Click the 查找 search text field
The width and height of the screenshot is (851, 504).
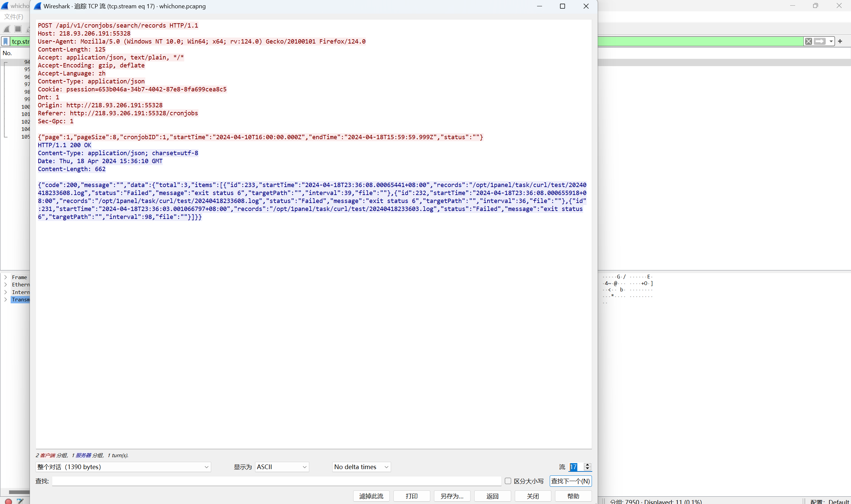point(277,481)
